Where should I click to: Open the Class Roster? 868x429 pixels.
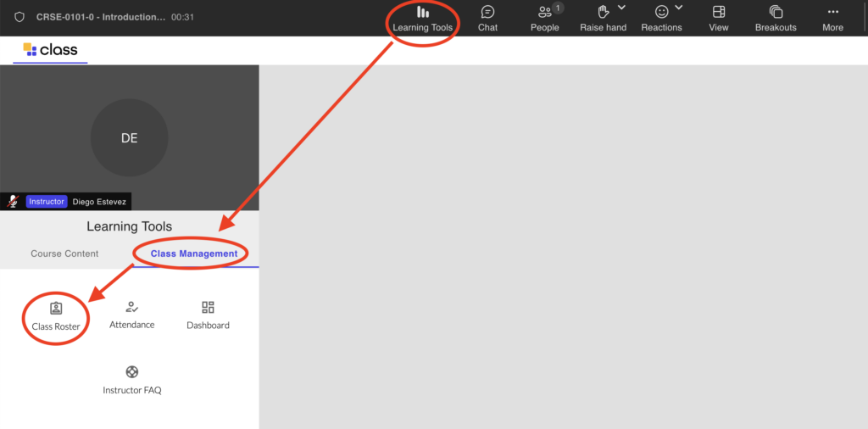(56, 316)
